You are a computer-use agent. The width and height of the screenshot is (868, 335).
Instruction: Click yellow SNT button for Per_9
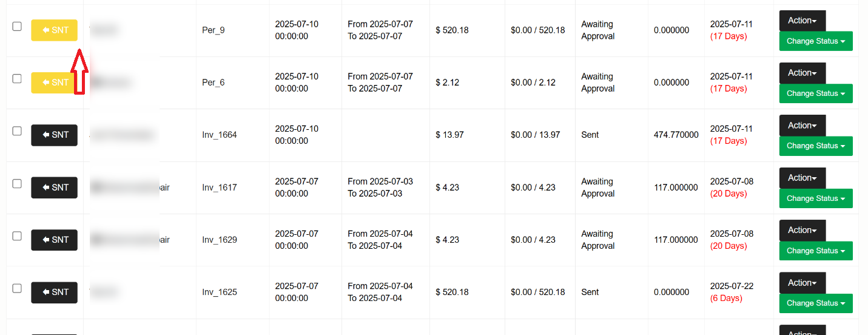pyautogui.click(x=54, y=30)
